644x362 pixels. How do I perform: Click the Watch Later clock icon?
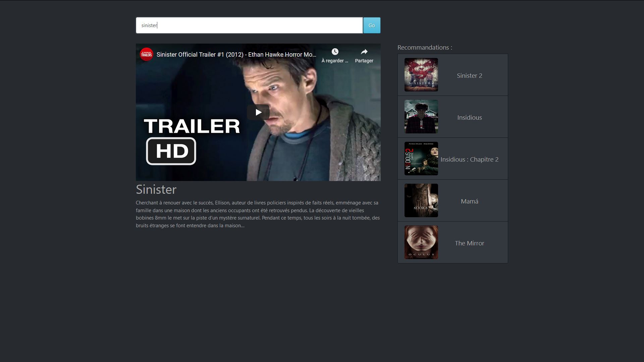click(x=335, y=52)
